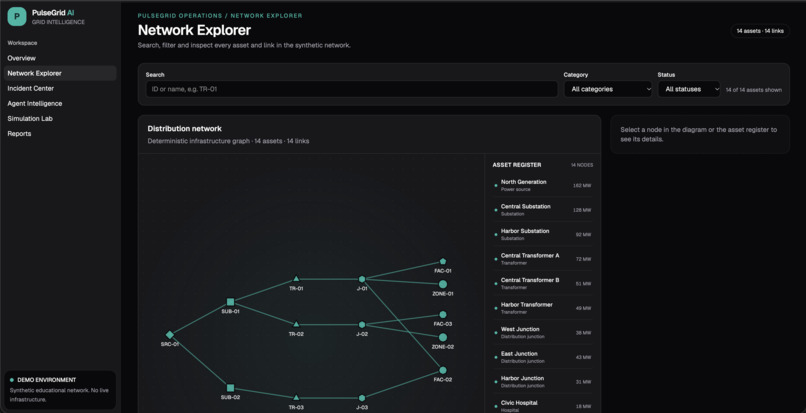Select the SUB-02 square node

(x=230, y=388)
